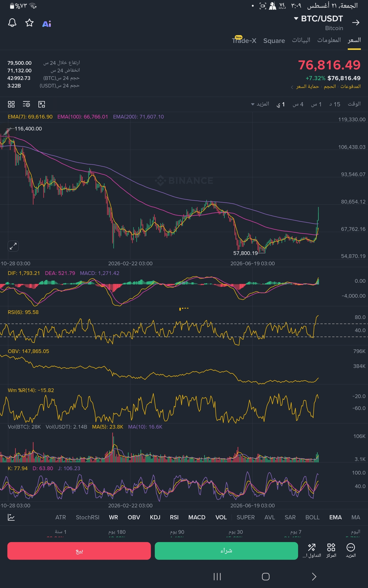Select the 180 يوم performance period
This screenshot has height=588, width=368.
click(x=117, y=532)
